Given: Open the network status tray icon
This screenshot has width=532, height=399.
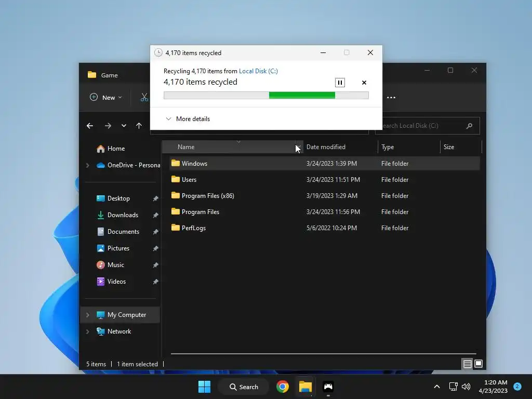Looking at the screenshot, I should click(453, 387).
